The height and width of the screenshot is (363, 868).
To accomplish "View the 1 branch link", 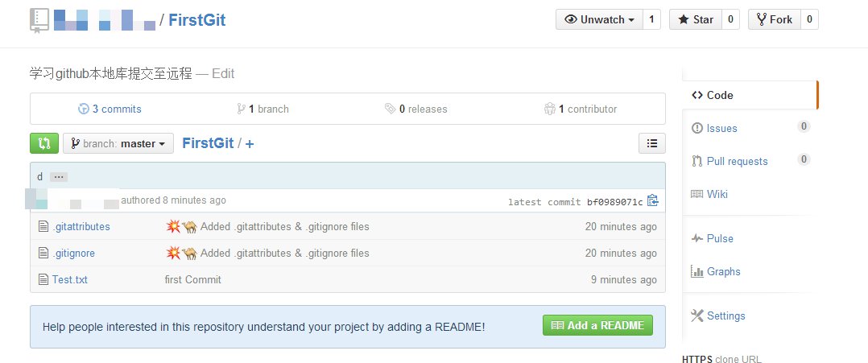I will (x=262, y=109).
